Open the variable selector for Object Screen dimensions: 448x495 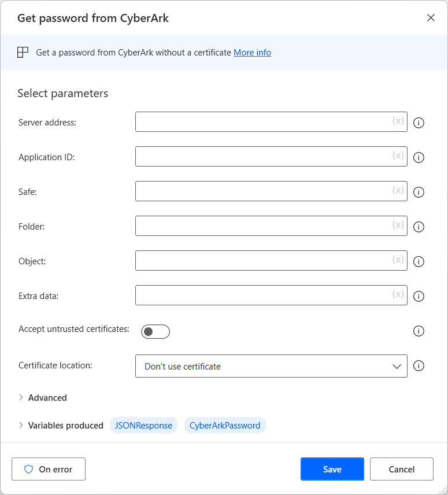(398, 261)
